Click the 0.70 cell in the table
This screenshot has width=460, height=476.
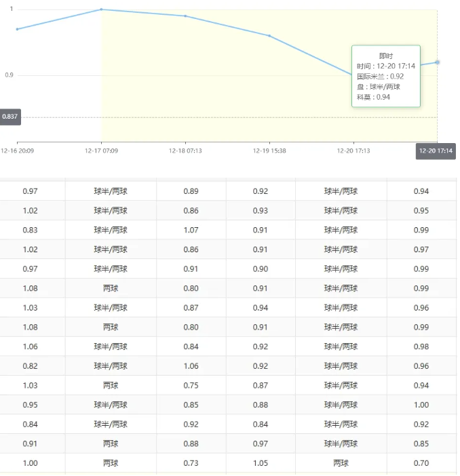pyautogui.click(x=421, y=464)
